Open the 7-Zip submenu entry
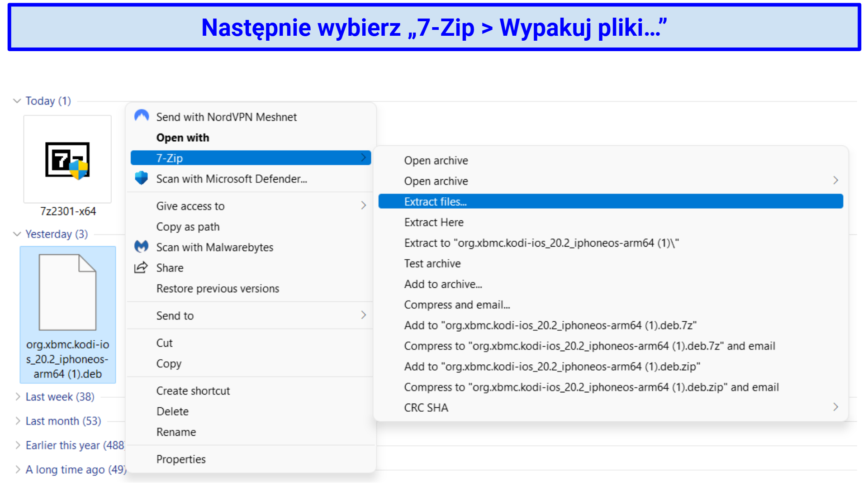 251,158
